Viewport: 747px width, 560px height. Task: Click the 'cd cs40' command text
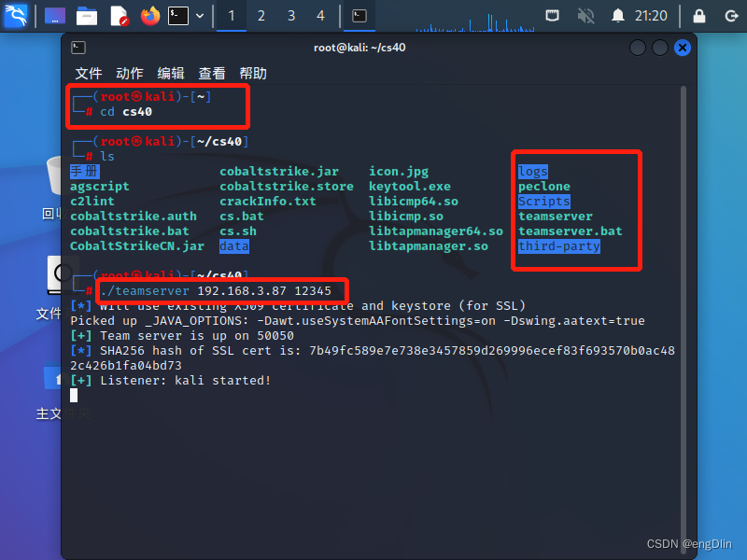tap(126, 112)
